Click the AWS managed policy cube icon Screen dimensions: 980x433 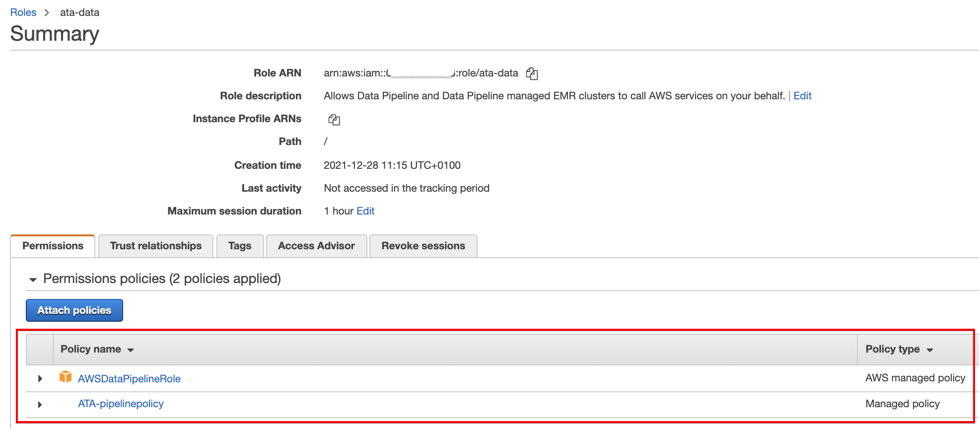pos(66,377)
